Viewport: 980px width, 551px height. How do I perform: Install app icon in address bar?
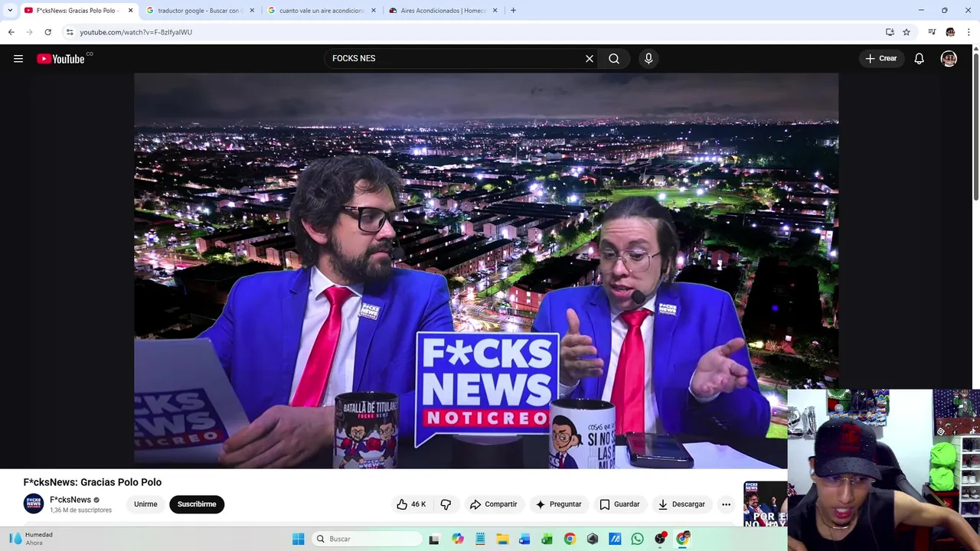click(x=890, y=32)
